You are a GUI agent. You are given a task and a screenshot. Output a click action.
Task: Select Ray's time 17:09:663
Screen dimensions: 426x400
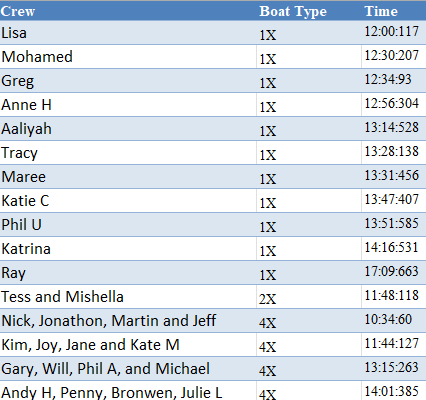pyautogui.click(x=394, y=273)
